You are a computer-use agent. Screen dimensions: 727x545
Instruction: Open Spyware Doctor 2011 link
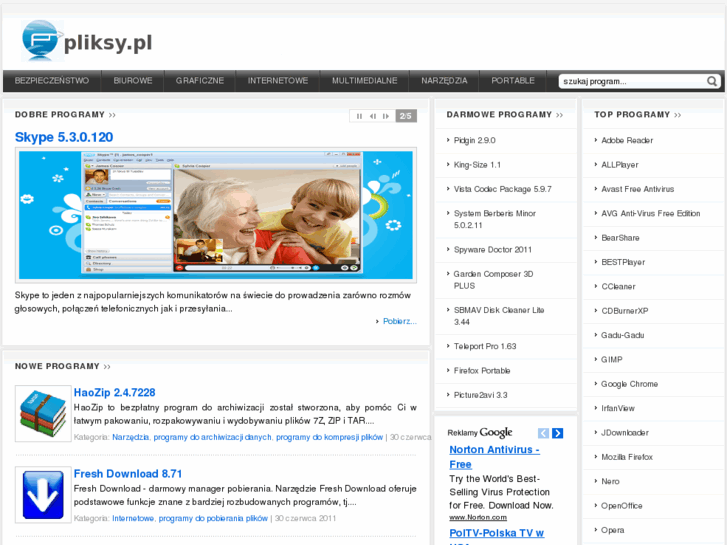pos(493,250)
